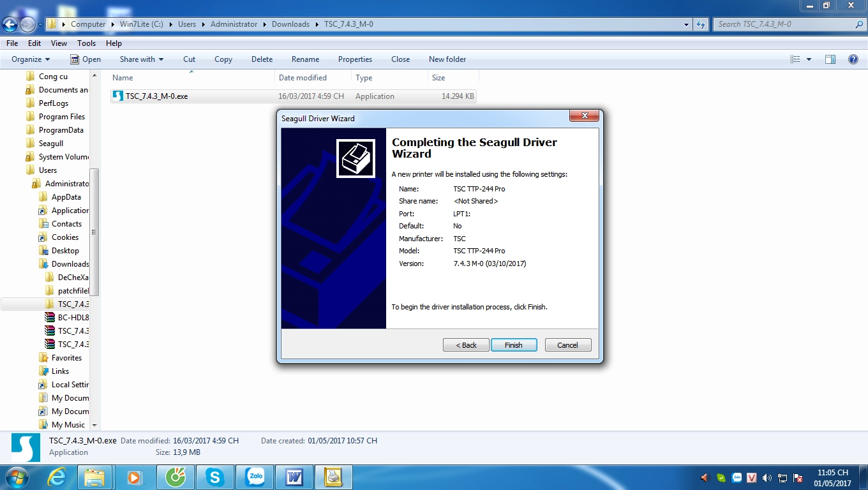Viewport: 868px width, 490px height.
Task: Click the magnifier icon in the search box
Action: [859, 24]
